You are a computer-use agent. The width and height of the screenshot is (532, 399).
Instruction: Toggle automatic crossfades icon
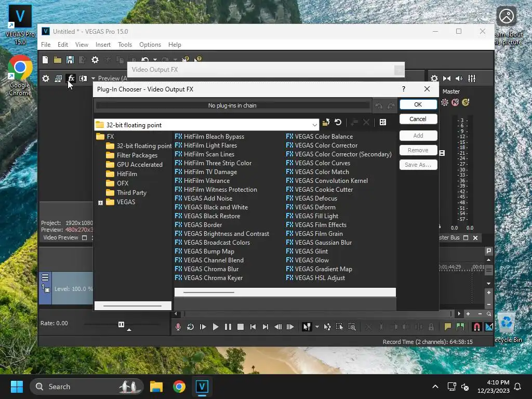point(489,327)
